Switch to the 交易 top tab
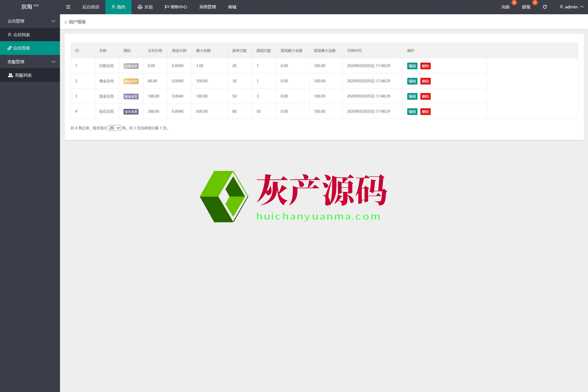This screenshot has height=392, width=588. (x=145, y=7)
